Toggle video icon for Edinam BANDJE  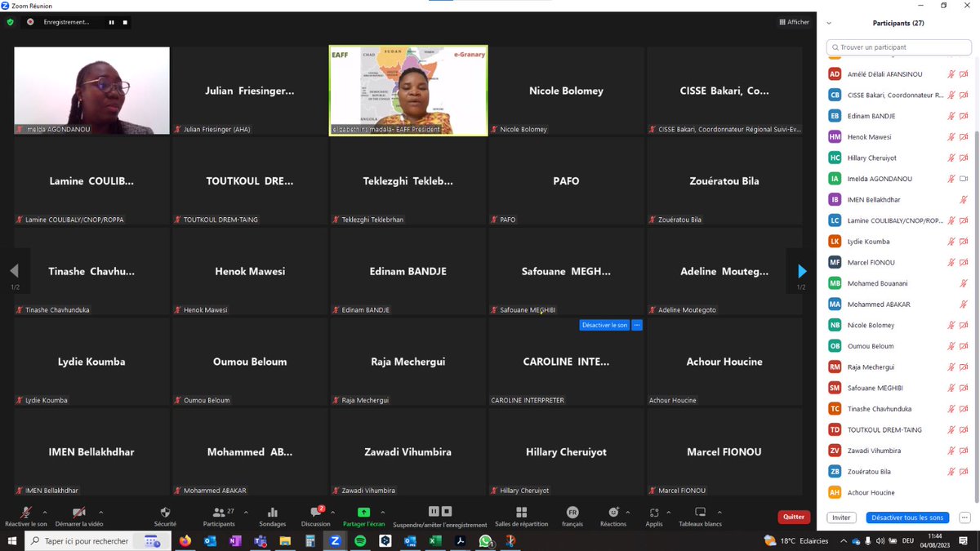[x=964, y=116]
